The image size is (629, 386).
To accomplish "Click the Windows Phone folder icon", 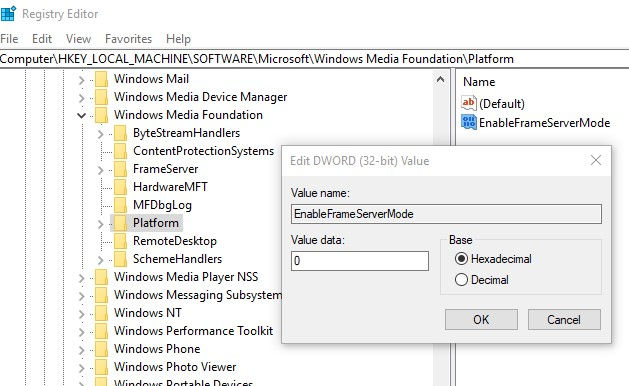I will 101,349.
